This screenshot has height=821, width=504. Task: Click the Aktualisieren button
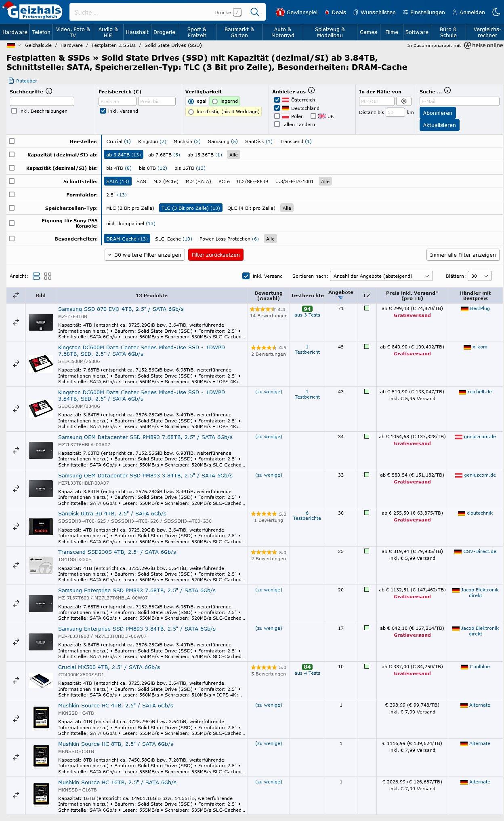coord(439,125)
